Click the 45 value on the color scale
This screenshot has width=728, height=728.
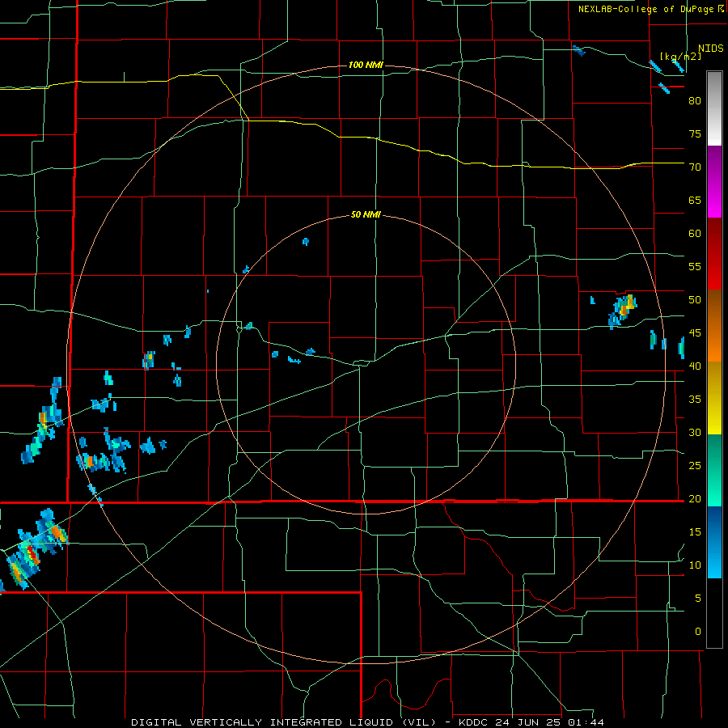[x=695, y=333]
